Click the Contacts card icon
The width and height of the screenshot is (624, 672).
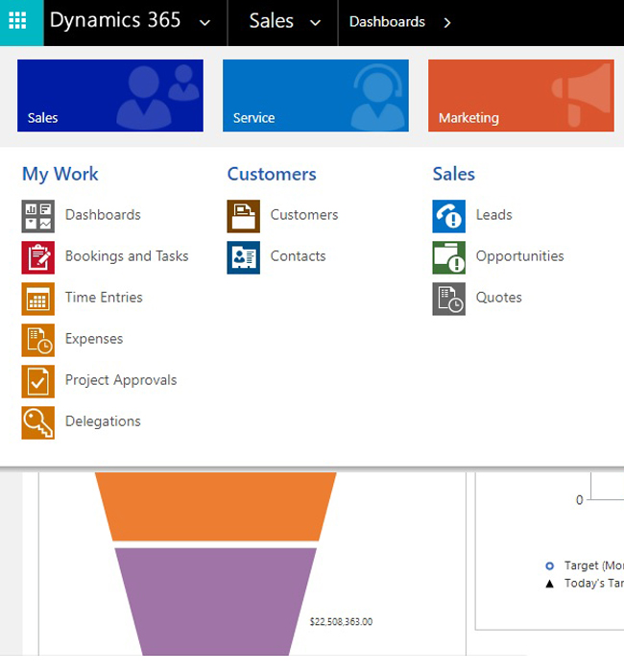(244, 257)
